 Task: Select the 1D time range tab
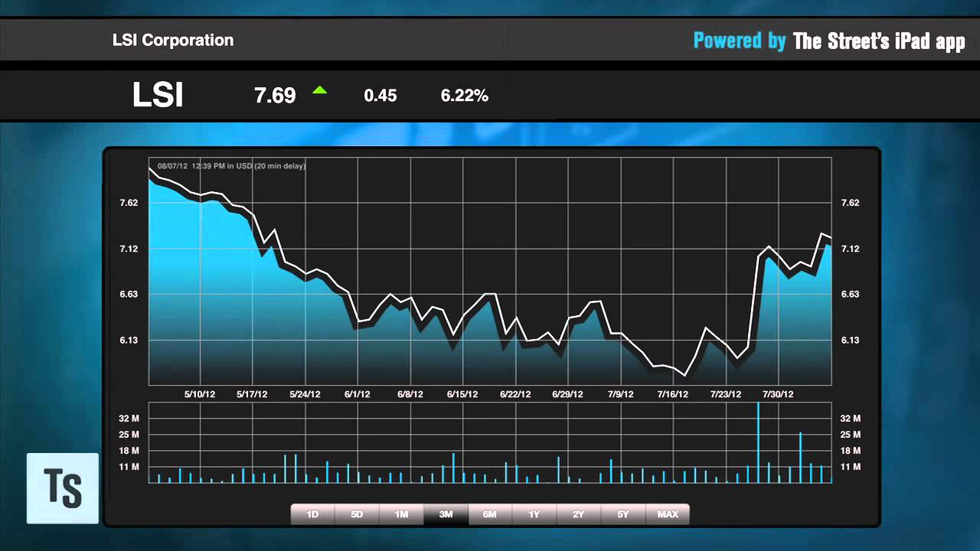point(312,514)
